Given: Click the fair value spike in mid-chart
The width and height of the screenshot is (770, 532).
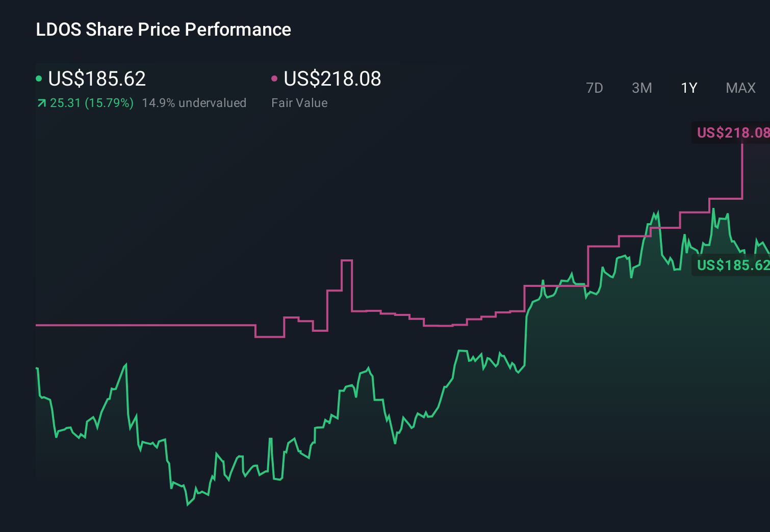Looking at the screenshot, I should click(347, 260).
